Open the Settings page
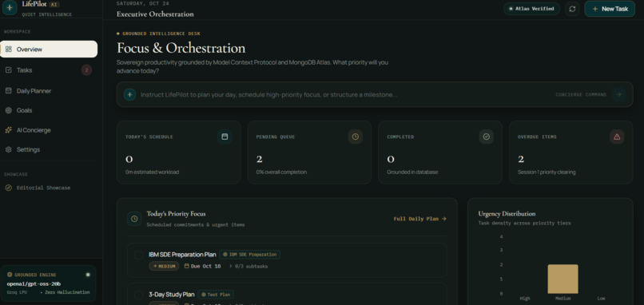The image size is (644, 305). pyautogui.click(x=49, y=149)
